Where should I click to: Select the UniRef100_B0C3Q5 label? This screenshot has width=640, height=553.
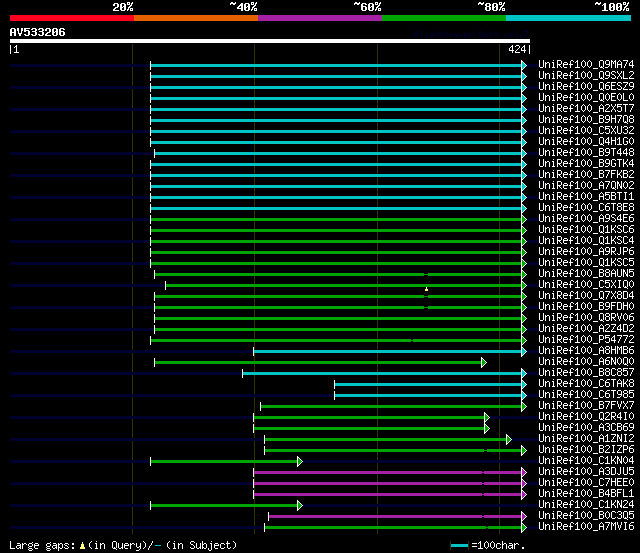click(x=586, y=516)
